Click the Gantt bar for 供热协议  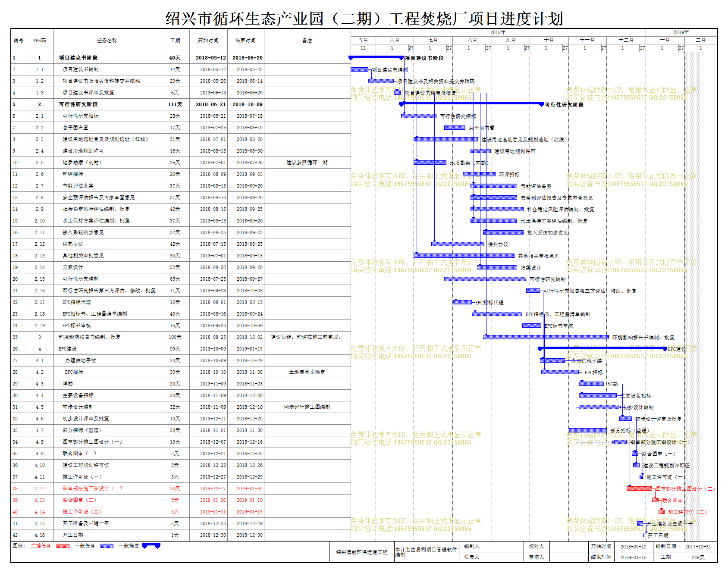458,244
